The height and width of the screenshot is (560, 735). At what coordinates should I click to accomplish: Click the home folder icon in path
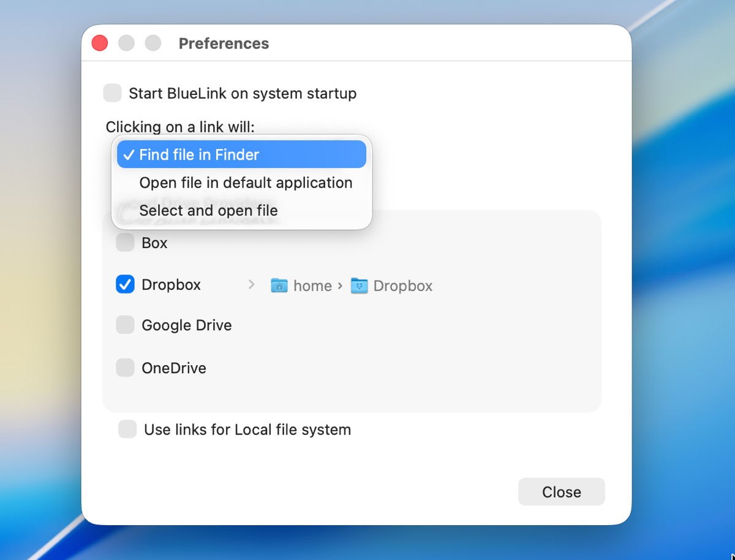coord(279,286)
